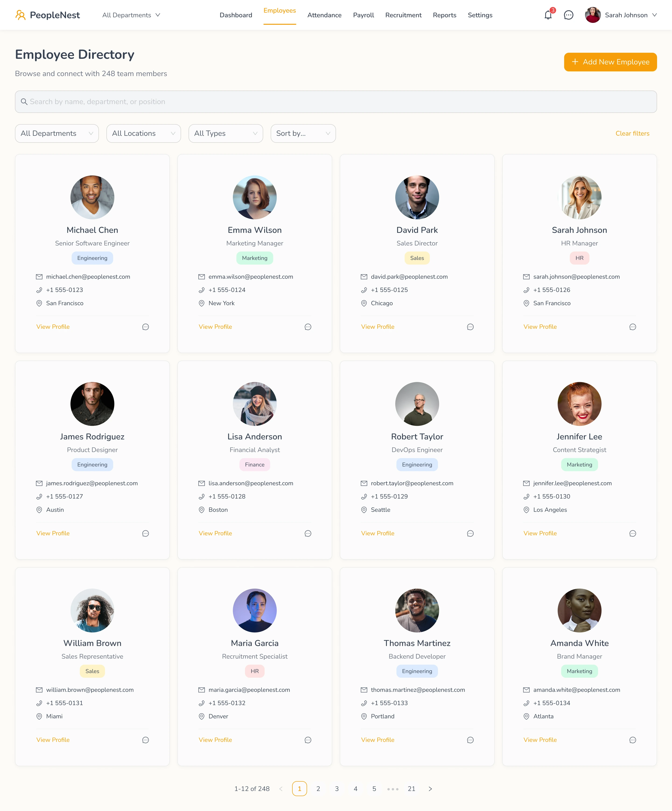Click message icon on Jennifer Lee's card

click(633, 533)
